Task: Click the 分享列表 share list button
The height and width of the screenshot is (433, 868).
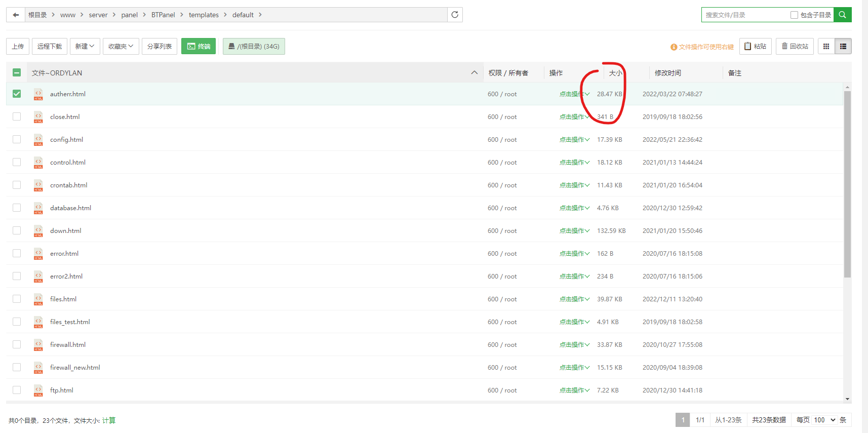Action: coord(160,46)
